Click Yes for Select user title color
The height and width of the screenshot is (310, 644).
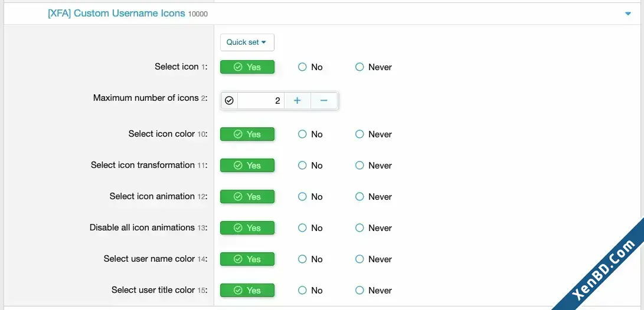[247, 290]
